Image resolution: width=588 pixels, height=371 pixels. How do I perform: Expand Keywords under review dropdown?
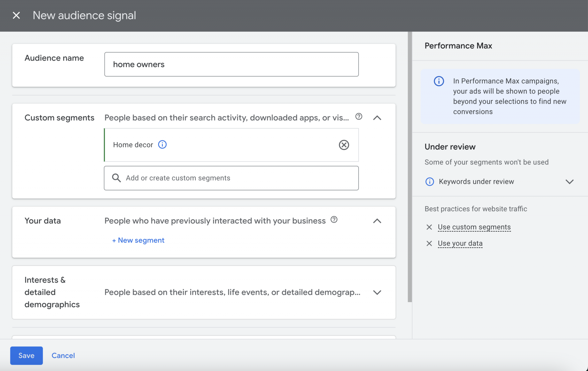point(569,181)
